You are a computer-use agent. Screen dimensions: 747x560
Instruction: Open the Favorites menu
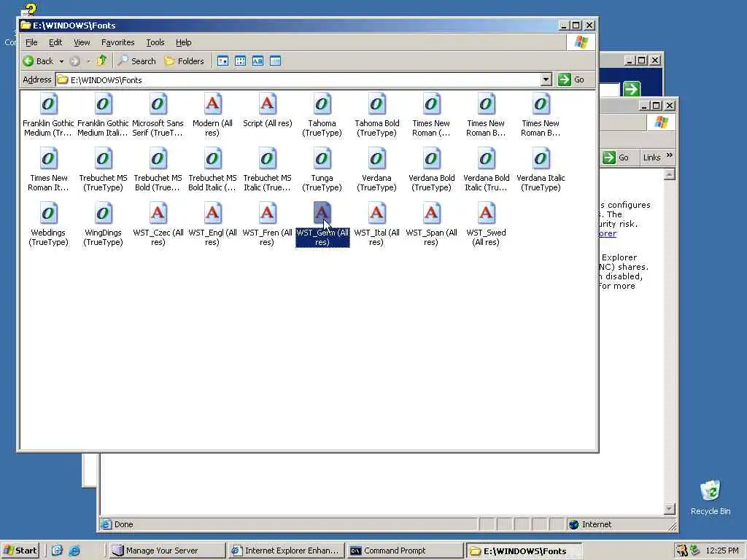pyautogui.click(x=117, y=42)
